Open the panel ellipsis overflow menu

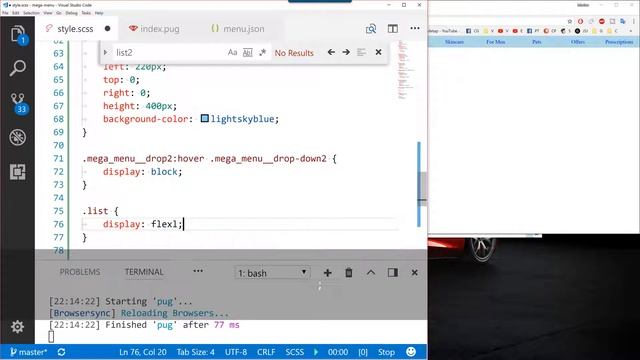tap(198, 271)
